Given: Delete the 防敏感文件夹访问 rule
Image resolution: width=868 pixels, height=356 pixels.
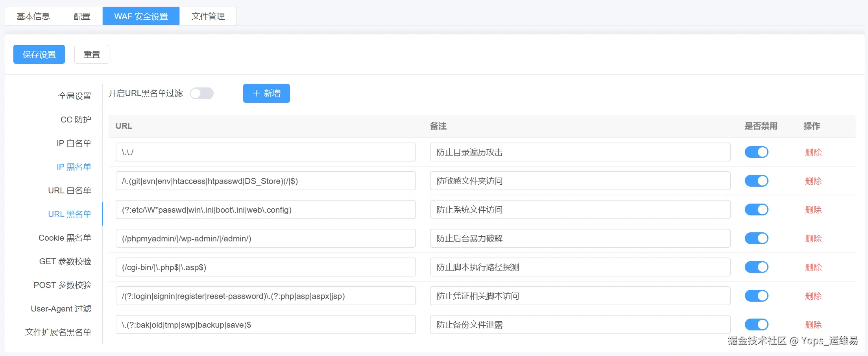Looking at the screenshot, I should coord(813,181).
